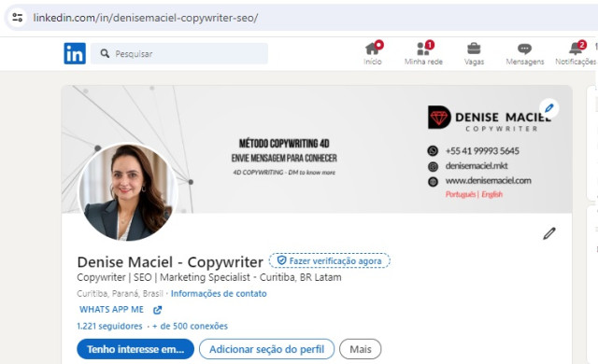Click external link icon beside WHATS APP ME
The width and height of the screenshot is (598, 364).
[157, 310]
